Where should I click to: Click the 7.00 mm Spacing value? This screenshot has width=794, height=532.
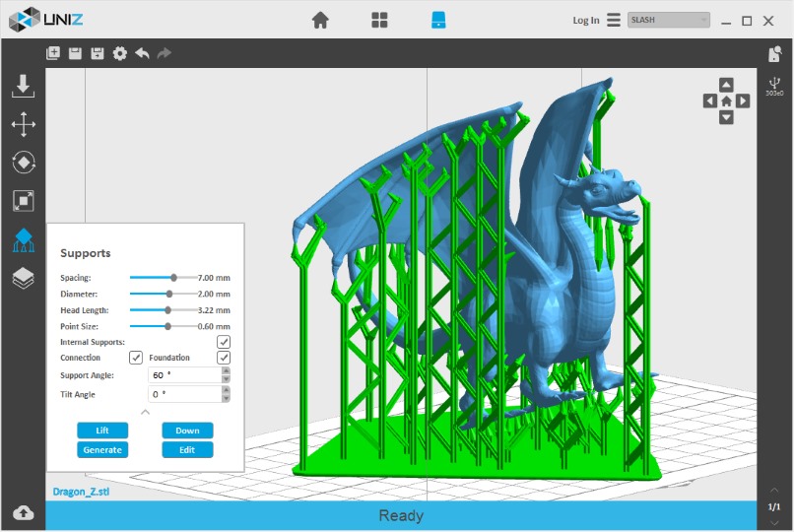click(214, 278)
